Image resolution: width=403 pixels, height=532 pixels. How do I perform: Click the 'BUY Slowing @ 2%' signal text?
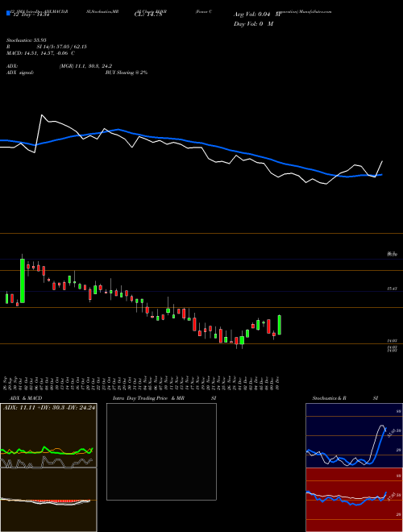pos(127,73)
